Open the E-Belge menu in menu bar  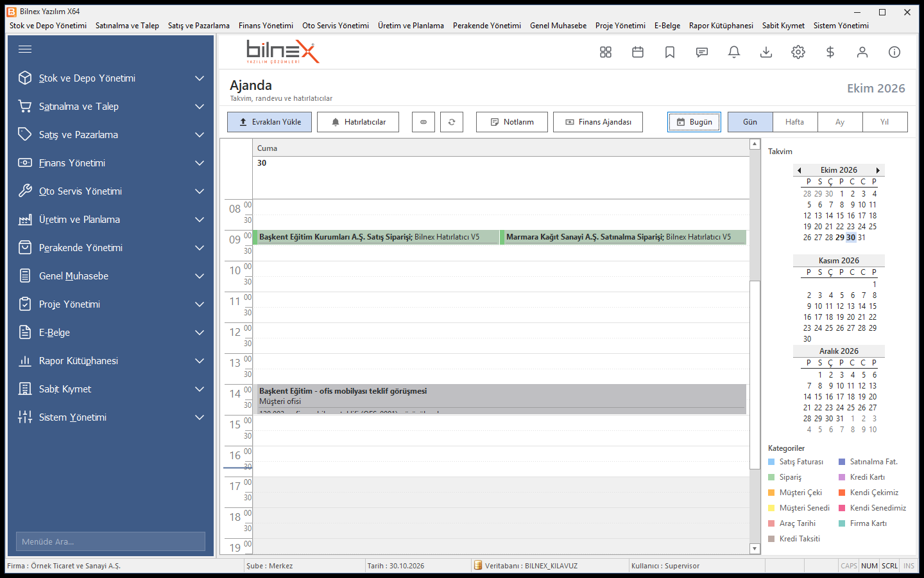(x=667, y=26)
